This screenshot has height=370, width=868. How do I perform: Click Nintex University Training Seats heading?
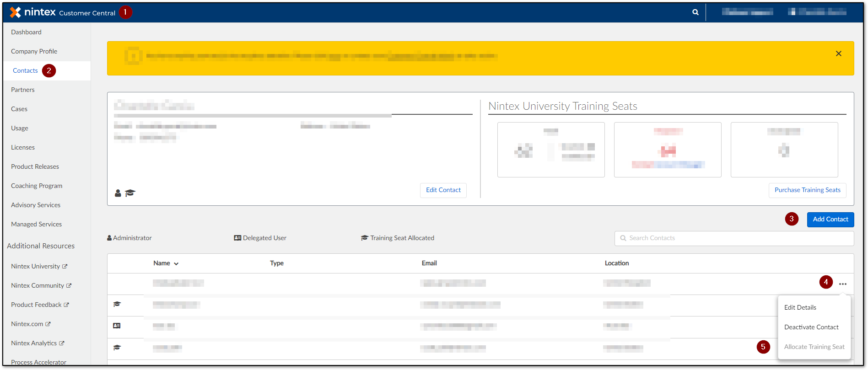click(563, 106)
